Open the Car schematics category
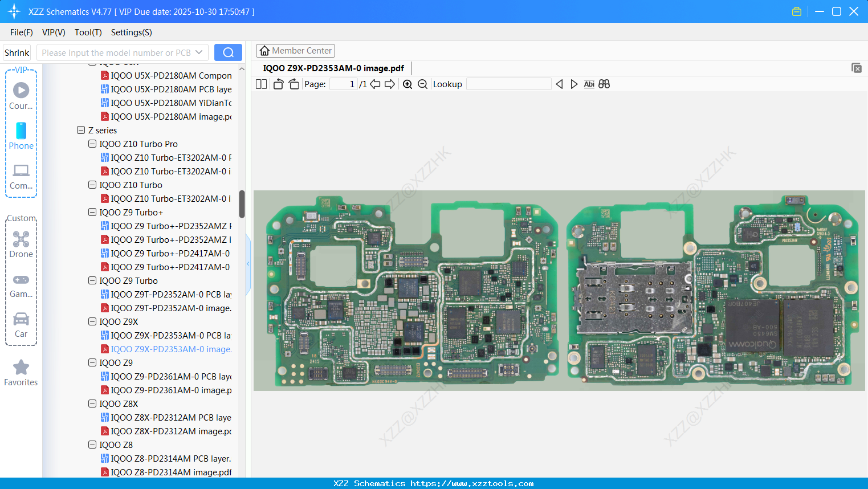 pos(21,319)
